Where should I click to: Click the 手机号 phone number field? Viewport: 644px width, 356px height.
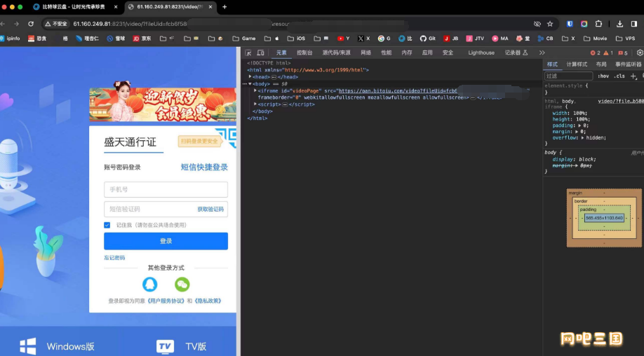pyautogui.click(x=166, y=189)
